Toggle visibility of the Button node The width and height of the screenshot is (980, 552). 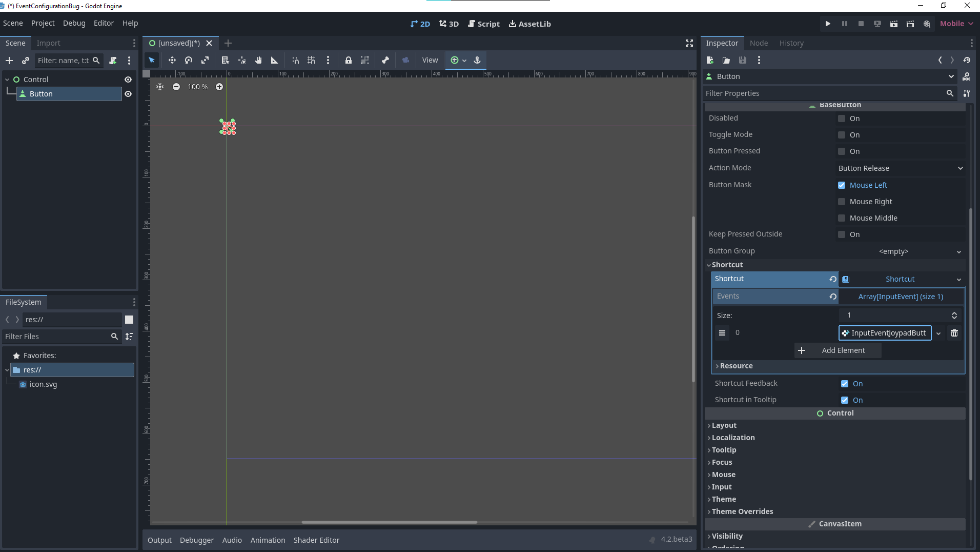point(129,94)
